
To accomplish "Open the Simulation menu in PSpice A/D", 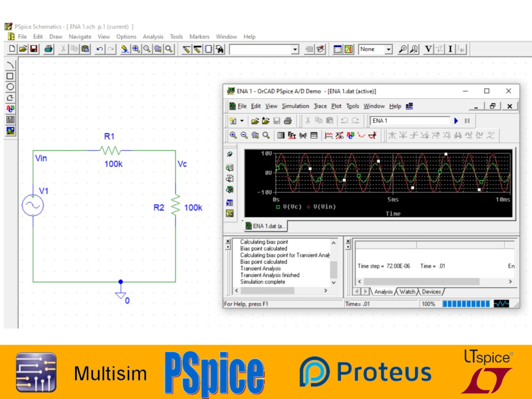I will (x=296, y=106).
